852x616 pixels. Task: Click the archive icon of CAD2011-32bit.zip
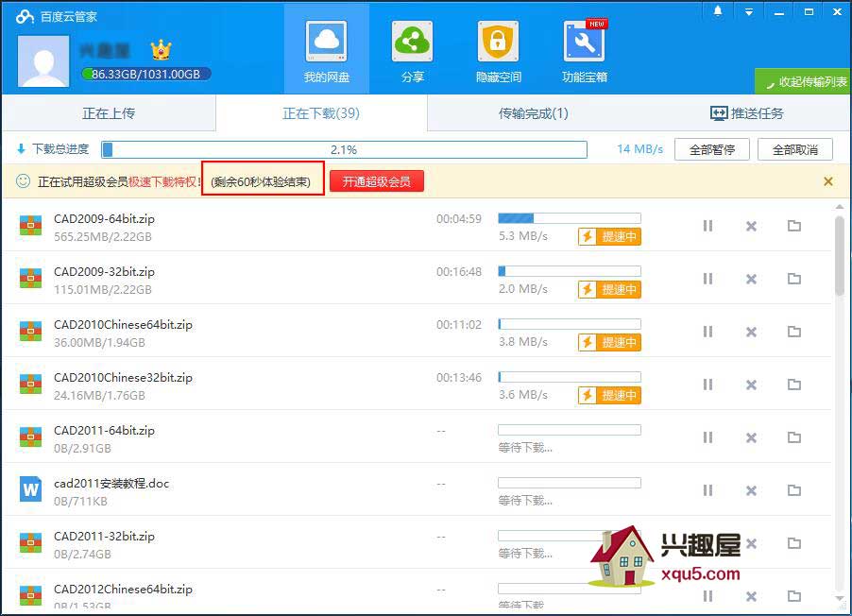tap(30, 542)
